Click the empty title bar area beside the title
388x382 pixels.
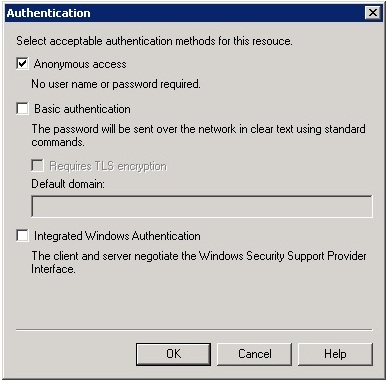[228, 13]
